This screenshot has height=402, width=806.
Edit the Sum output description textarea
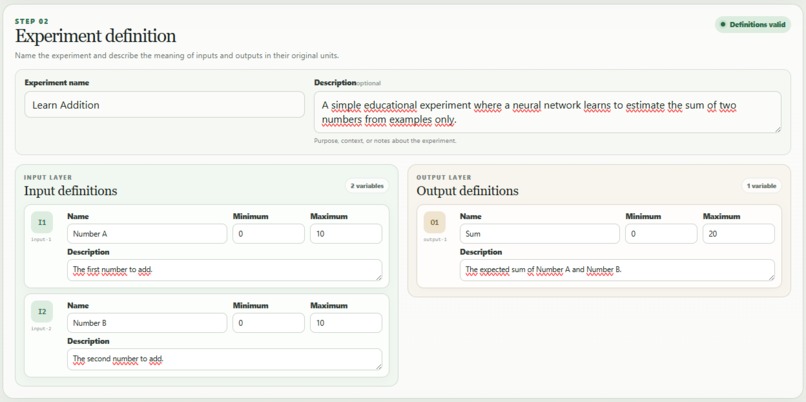(617, 270)
